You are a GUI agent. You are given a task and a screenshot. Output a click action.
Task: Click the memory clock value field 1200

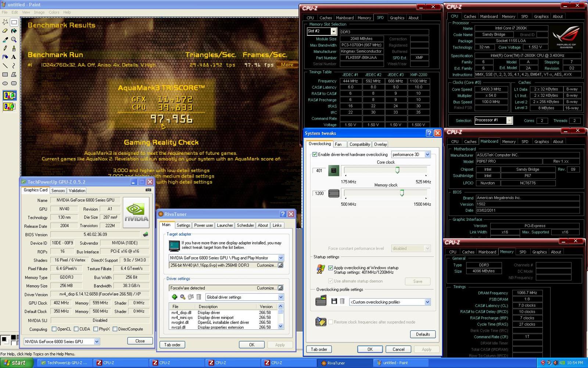319,193
